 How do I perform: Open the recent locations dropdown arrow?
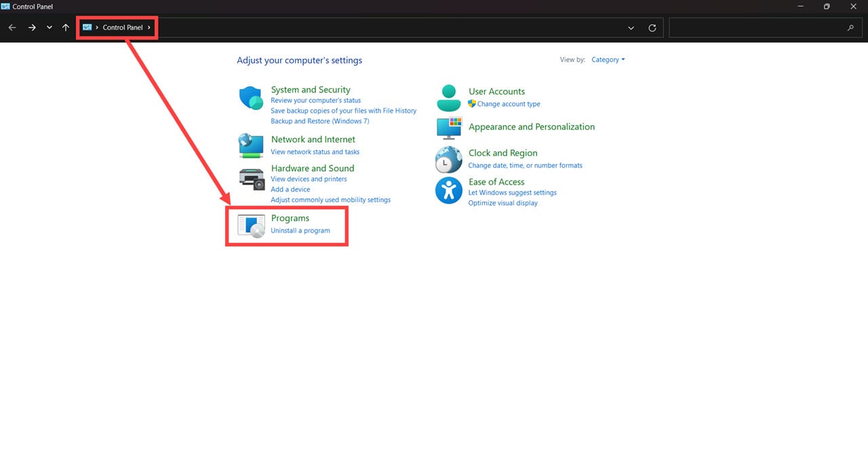[50, 28]
